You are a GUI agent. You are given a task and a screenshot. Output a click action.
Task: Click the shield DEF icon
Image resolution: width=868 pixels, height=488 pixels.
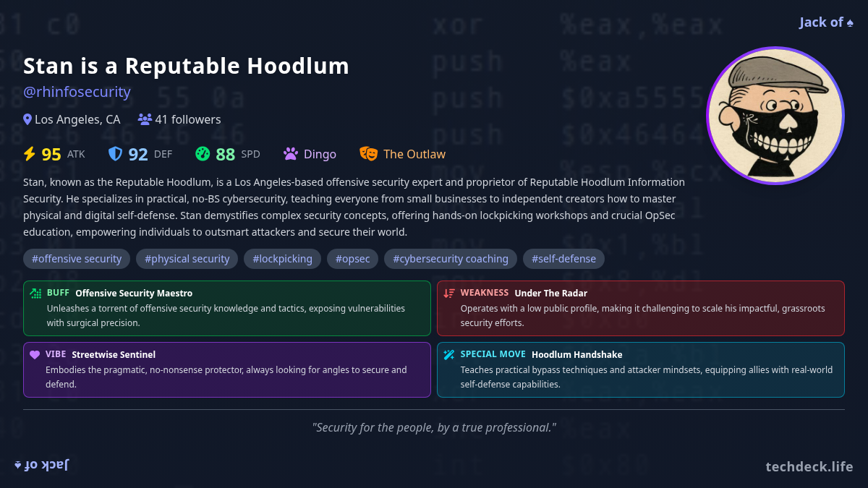tap(115, 154)
